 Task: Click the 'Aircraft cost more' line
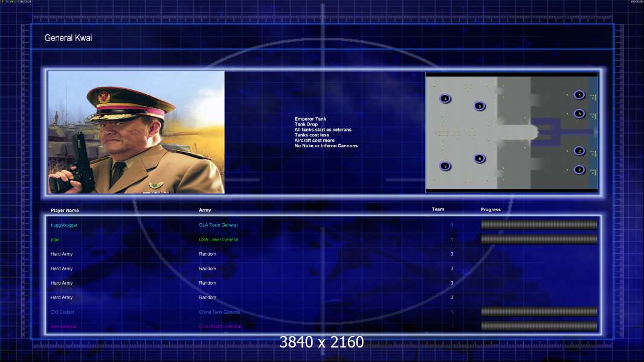315,140
